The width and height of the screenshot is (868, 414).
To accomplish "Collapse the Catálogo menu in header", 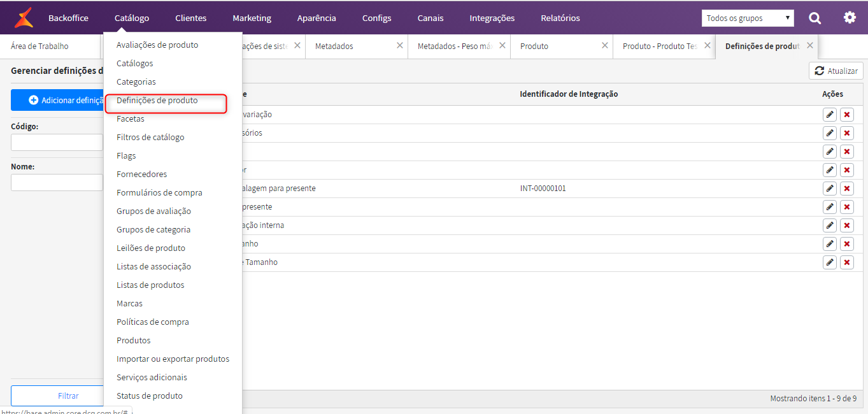I will click(132, 18).
